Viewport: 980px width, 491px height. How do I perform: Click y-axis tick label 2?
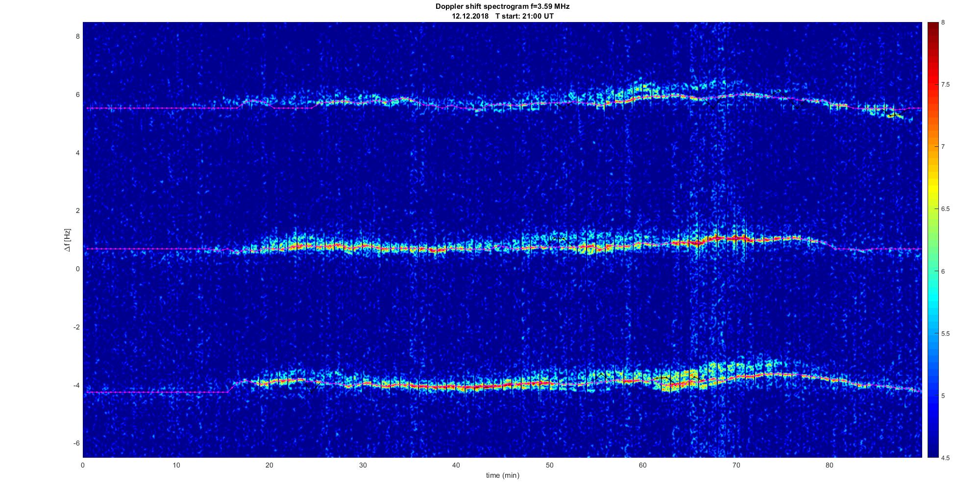pos(77,211)
